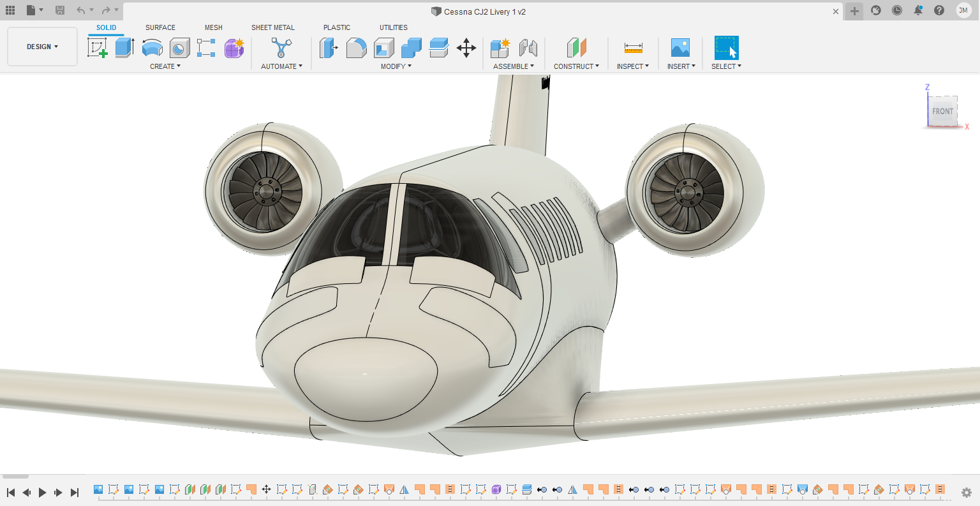This screenshot has height=506, width=980.
Task: Click the File menu icon
Action: pos(31,10)
